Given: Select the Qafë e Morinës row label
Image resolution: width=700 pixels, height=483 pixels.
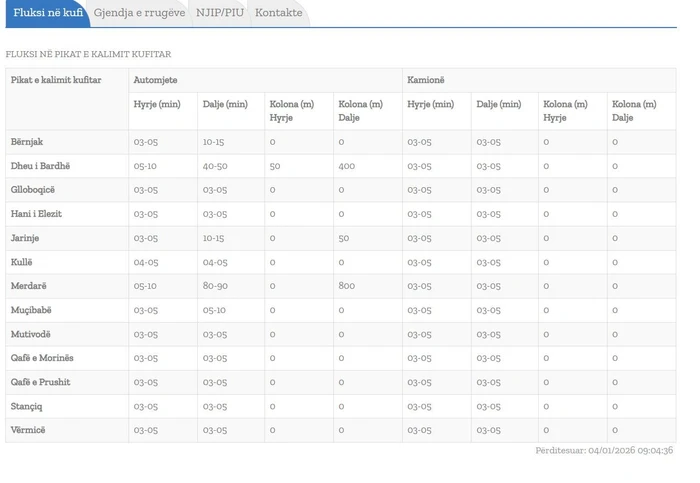Looking at the screenshot, I should click(42, 358).
